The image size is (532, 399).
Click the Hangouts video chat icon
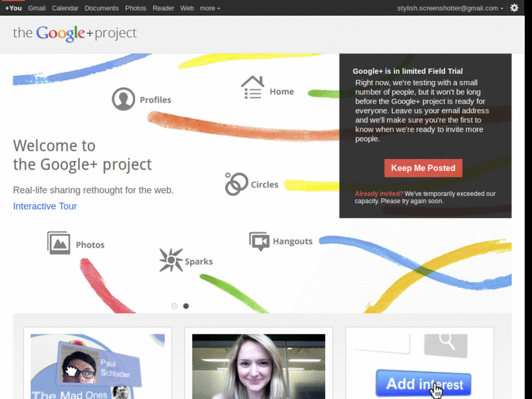(259, 241)
